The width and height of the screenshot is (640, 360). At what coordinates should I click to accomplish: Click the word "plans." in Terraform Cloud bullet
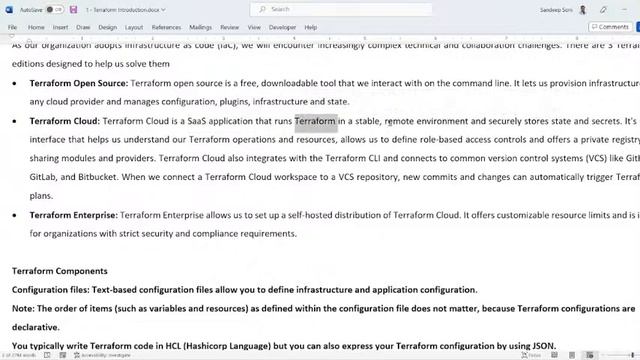(41, 196)
